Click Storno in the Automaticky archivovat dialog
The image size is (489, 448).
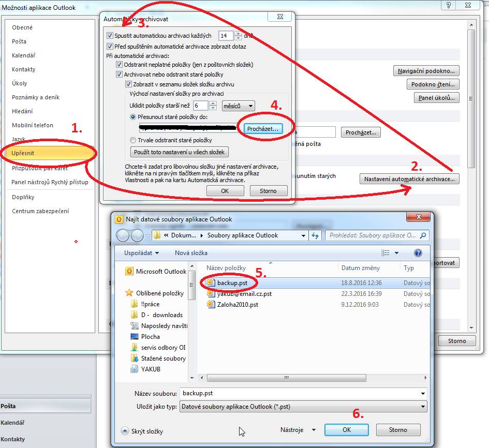[x=268, y=191]
